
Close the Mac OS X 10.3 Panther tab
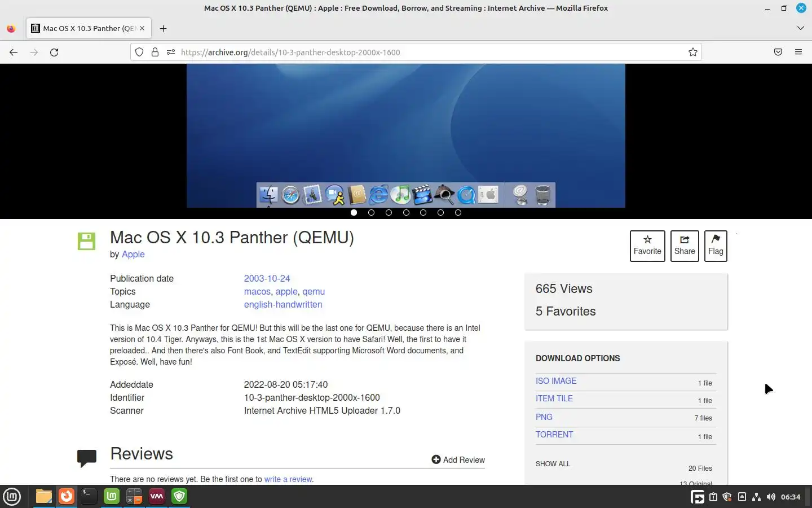point(142,28)
